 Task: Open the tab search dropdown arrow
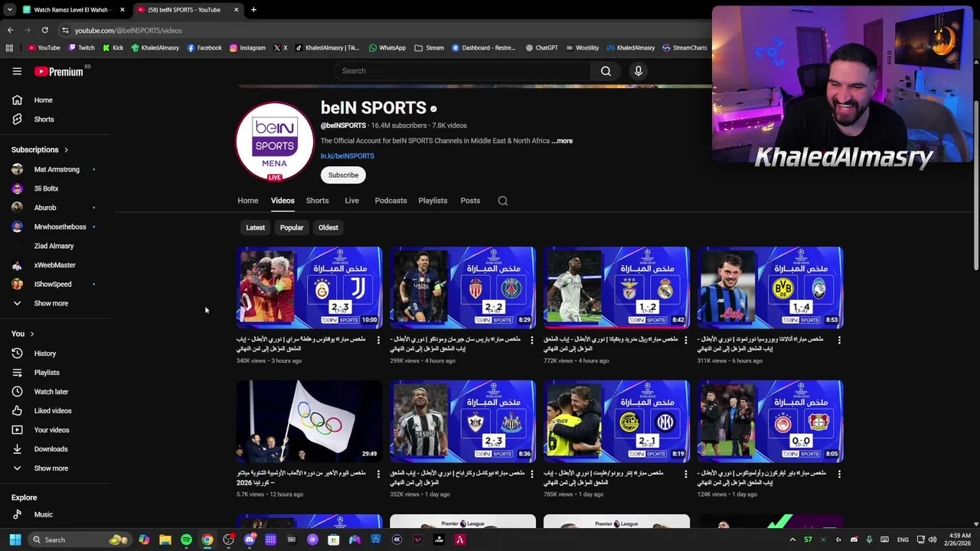pos(10,10)
